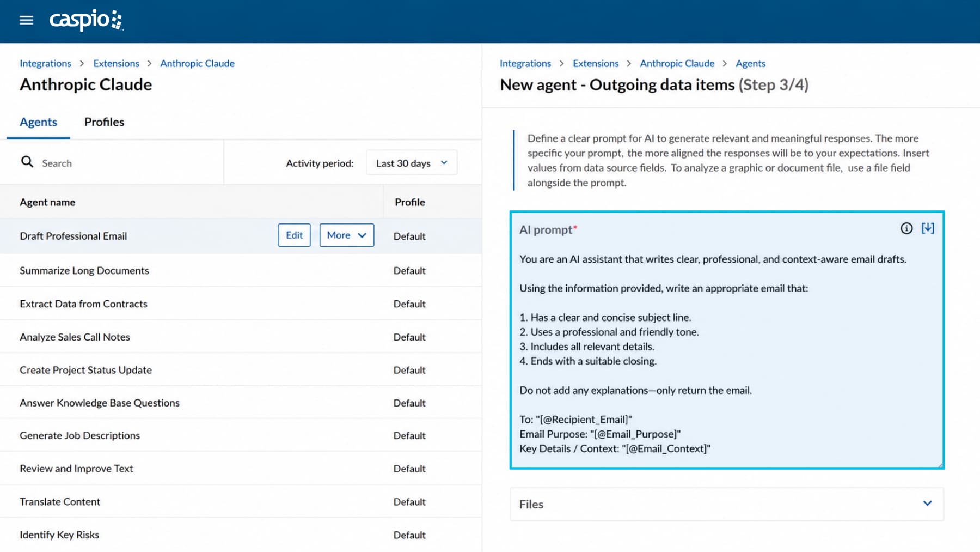Open the Agents breadcrumb link
The height and width of the screenshot is (552, 980).
click(750, 64)
